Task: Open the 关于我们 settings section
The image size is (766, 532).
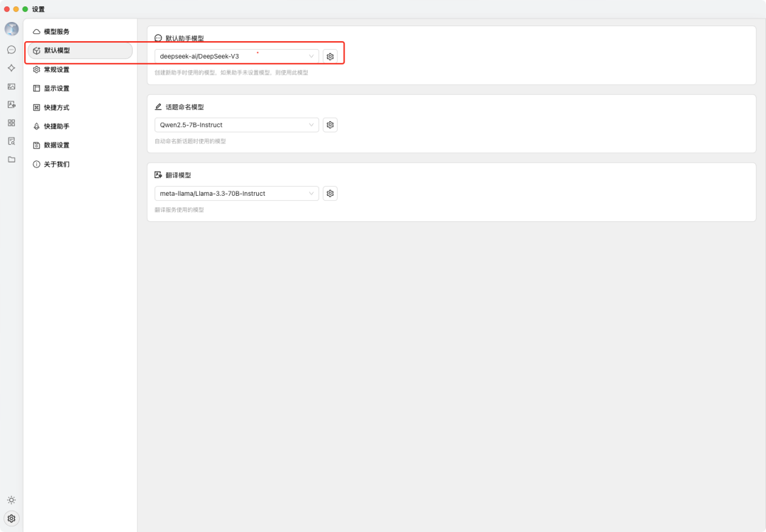Action: click(79, 164)
